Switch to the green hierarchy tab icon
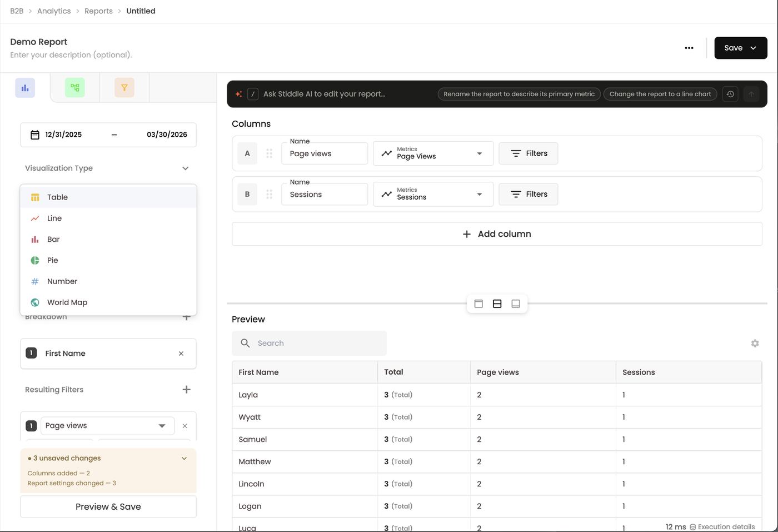The width and height of the screenshot is (778, 532). (x=75, y=88)
